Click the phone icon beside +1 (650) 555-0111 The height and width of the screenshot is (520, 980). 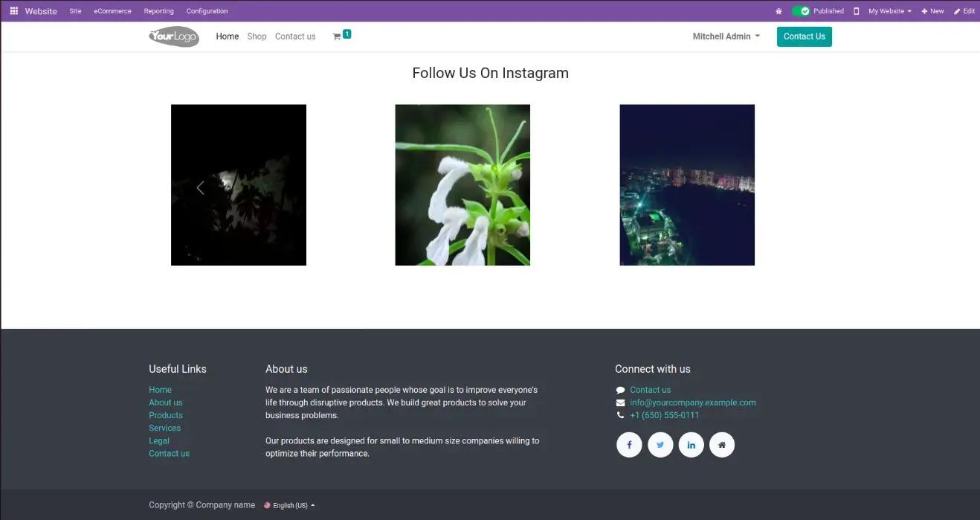point(621,415)
